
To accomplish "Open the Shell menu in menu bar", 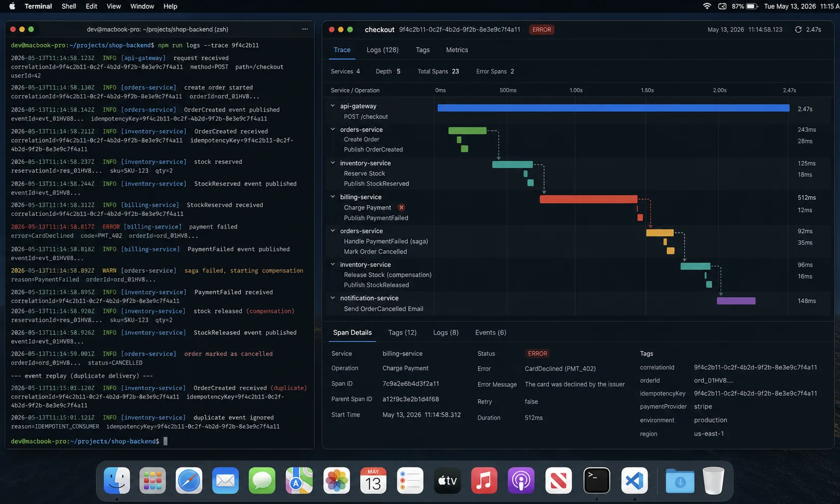I will pyautogui.click(x=69, y=6).
